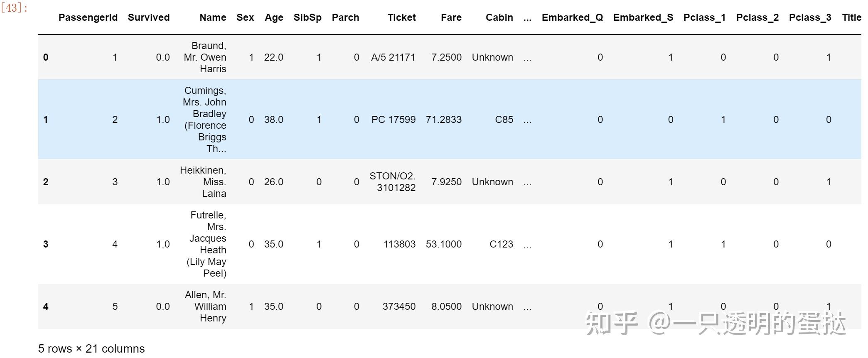Click the Embarked_S column header
The width and height of the screenshot is (868, 358).
point(643,17)
